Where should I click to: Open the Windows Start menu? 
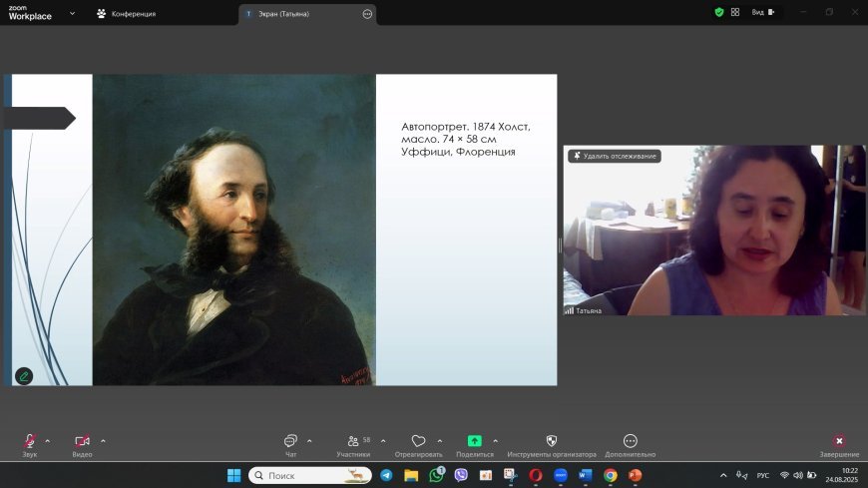point(234,475)
